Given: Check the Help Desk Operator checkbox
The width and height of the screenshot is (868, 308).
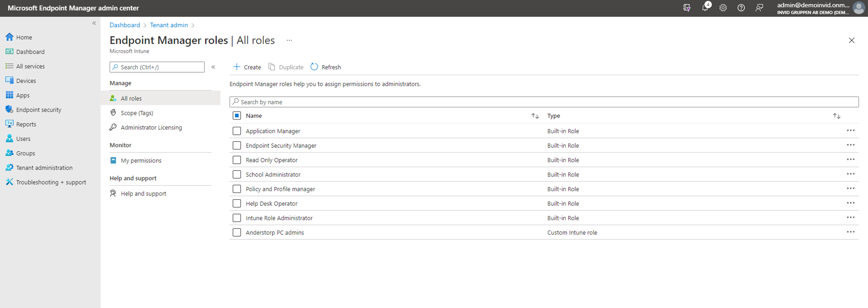Looking at the screenshot, I should point(237,203).
